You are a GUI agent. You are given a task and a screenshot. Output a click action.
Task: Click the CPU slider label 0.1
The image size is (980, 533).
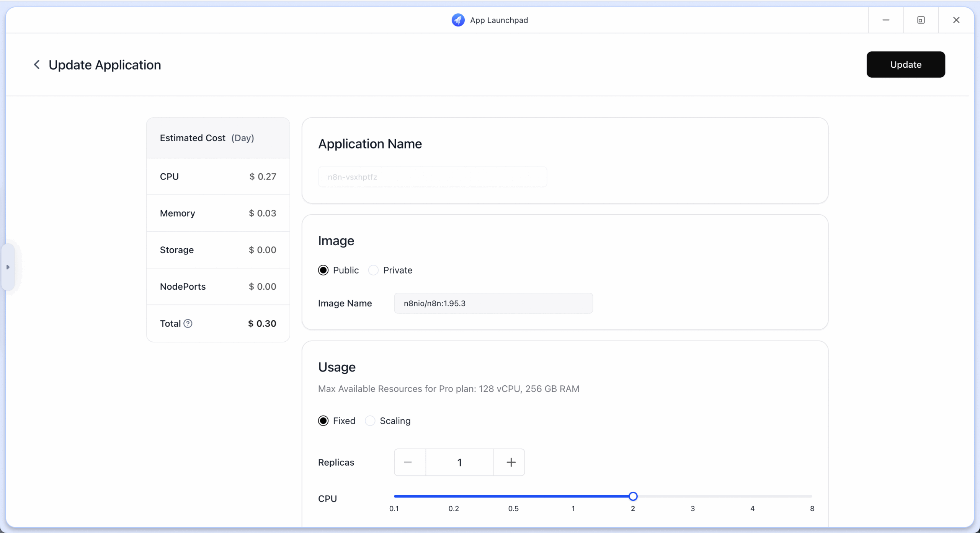(x=394, y=509)
